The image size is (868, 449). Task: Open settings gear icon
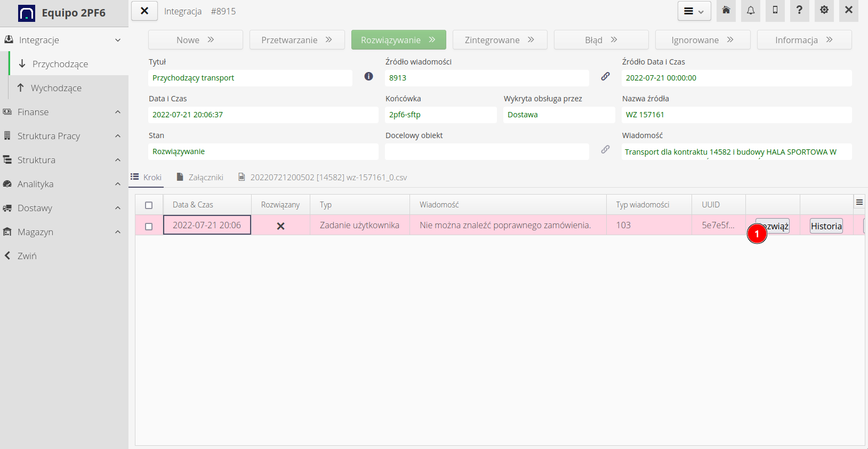pyautogui.click(x=824, y=11)
